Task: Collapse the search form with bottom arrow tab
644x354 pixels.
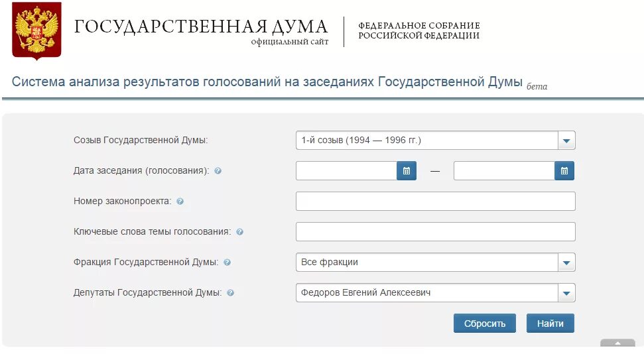Action: coord(617,343)
